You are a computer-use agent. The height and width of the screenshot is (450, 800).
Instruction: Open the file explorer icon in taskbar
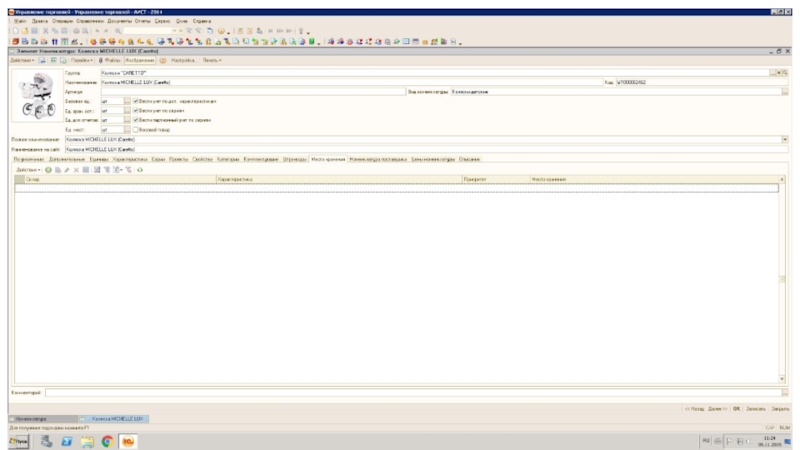(x=88, y=440)
